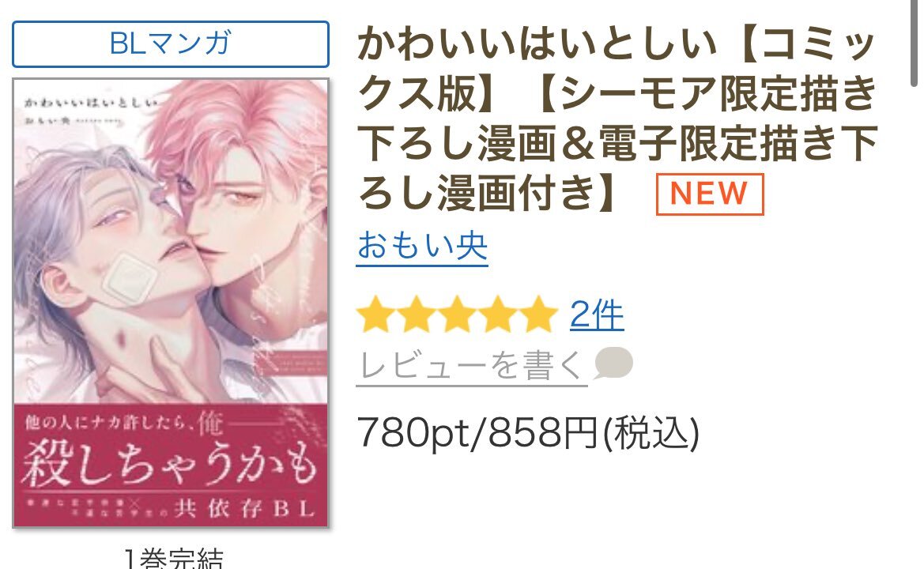Click the second yellow rating star
Image resolution: width=924 pixels, height=569 pixels.
click(417, 315)
